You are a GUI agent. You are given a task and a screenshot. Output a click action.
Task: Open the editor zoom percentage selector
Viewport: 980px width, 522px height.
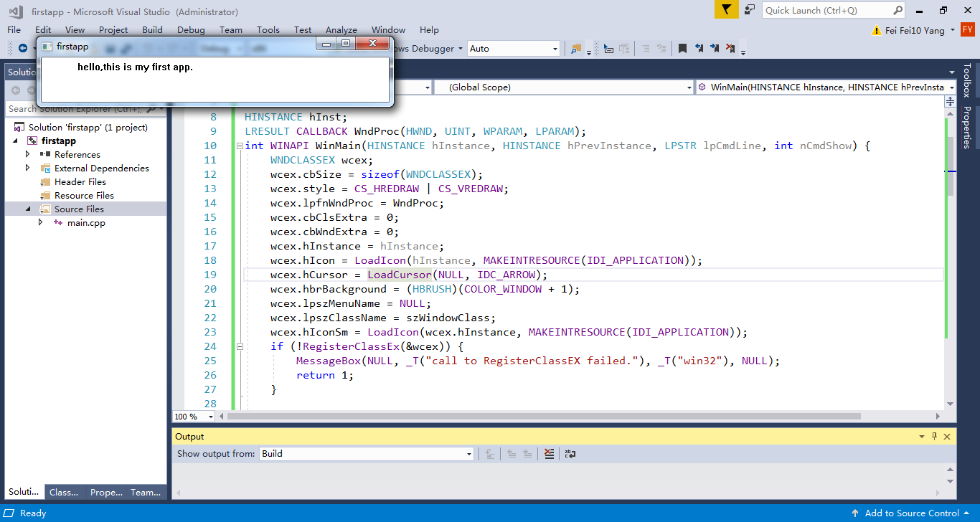tap(192, 416)
